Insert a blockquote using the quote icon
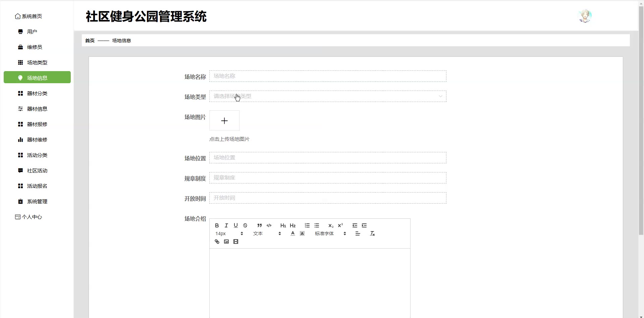This screenshot has height=318, width=644. [x=259, y=225]
